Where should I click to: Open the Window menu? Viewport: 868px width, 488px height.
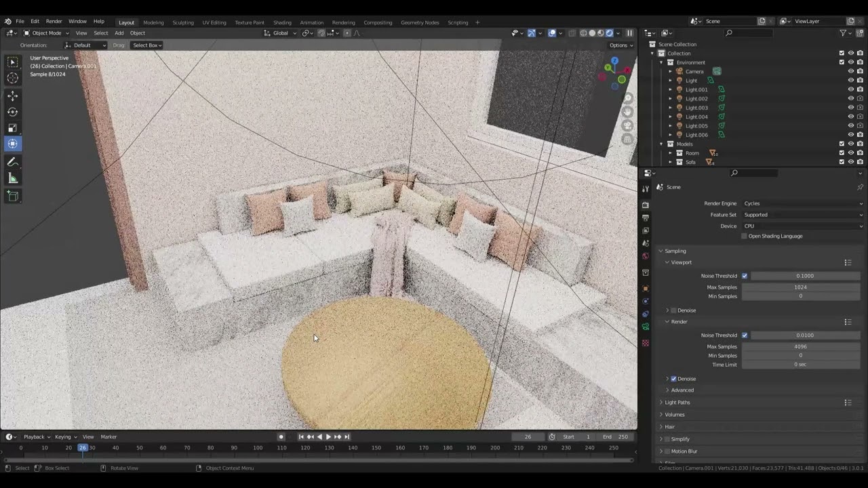pos(77,22)
